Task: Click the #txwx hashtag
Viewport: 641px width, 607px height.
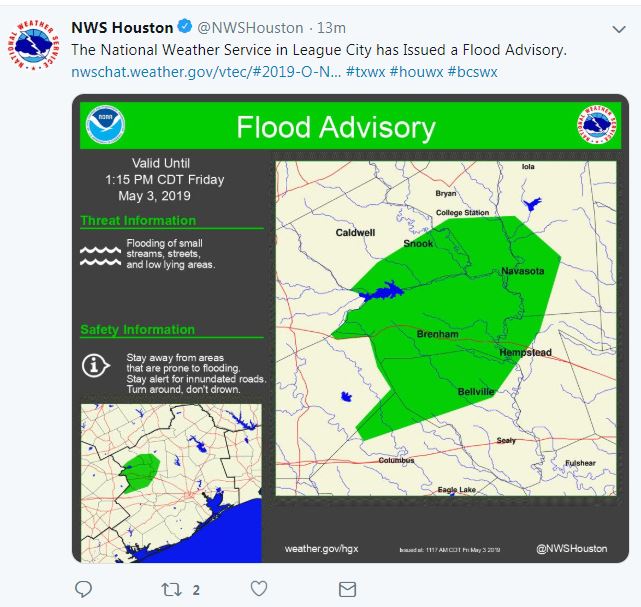Action: coord(366,72)
